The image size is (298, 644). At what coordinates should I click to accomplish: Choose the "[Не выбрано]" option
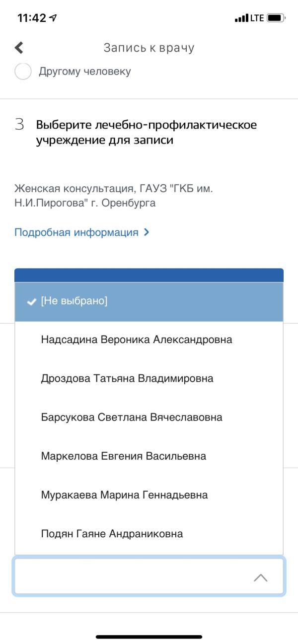(149, 301)
